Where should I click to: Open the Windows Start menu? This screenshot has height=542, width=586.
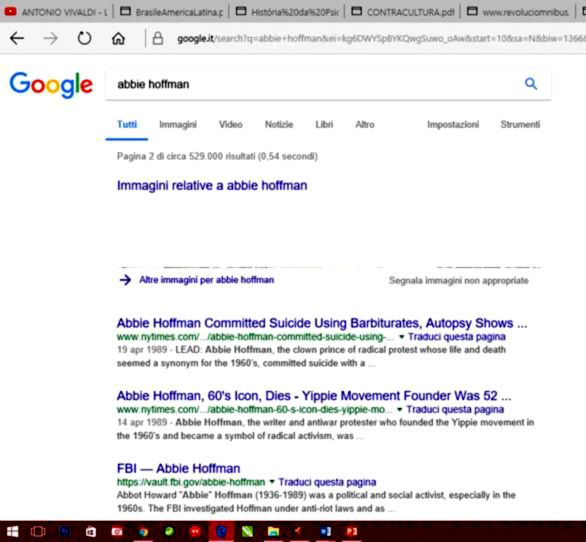(x=12, y=531)
